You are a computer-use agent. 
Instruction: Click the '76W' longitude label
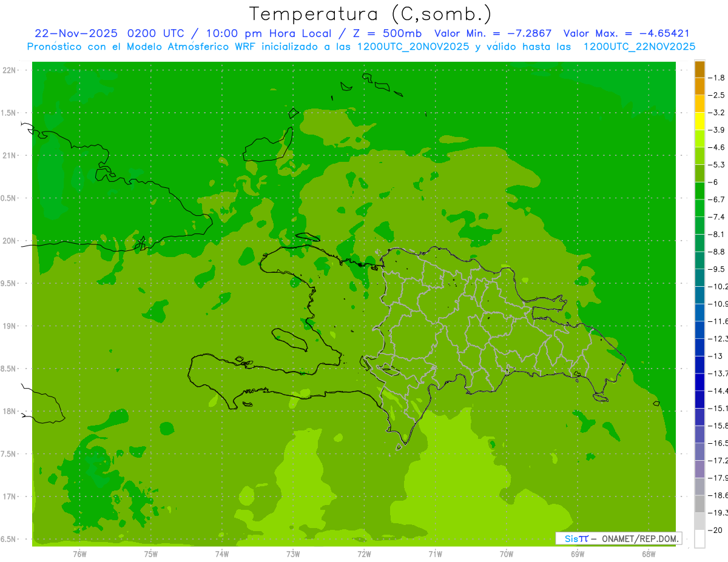79,554
